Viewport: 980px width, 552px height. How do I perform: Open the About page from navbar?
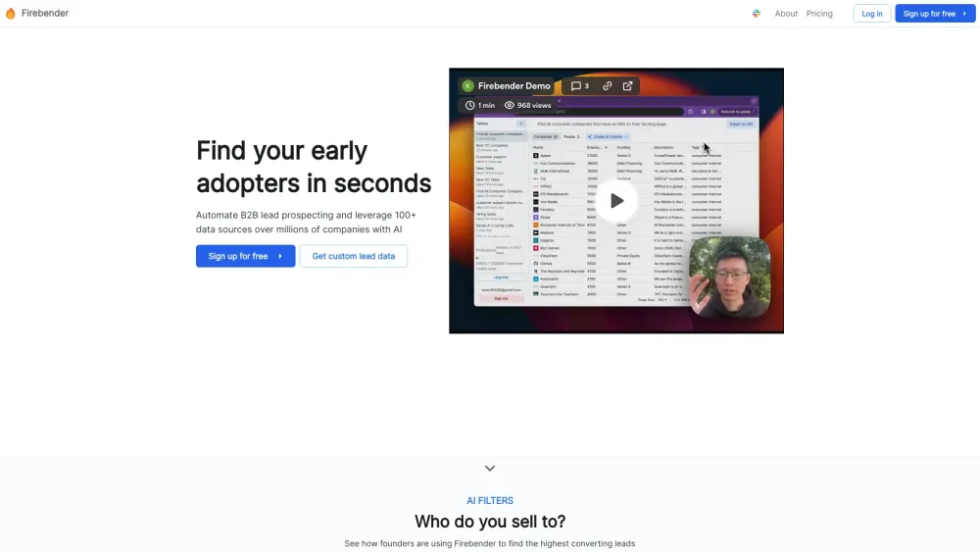coord(786,14)
